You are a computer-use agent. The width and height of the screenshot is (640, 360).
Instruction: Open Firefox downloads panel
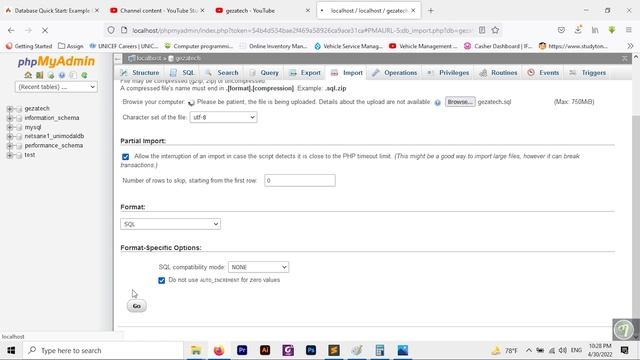click(x=578, y=30)
